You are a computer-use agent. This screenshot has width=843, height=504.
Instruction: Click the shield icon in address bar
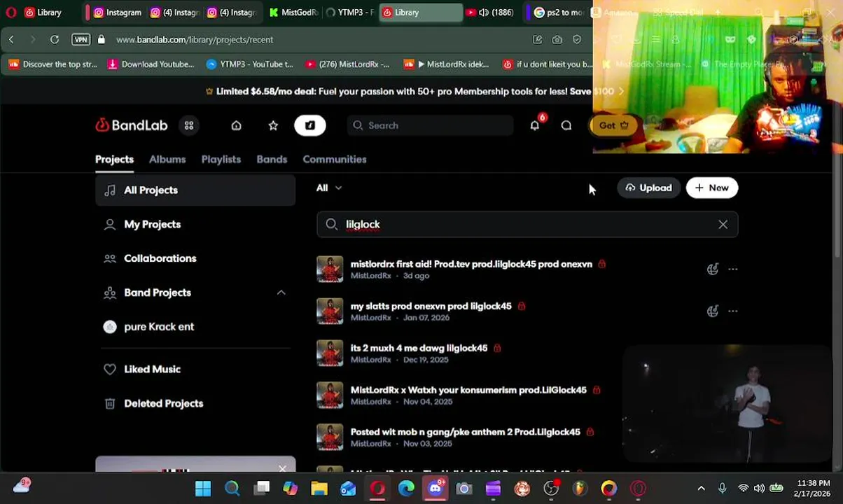577,40
